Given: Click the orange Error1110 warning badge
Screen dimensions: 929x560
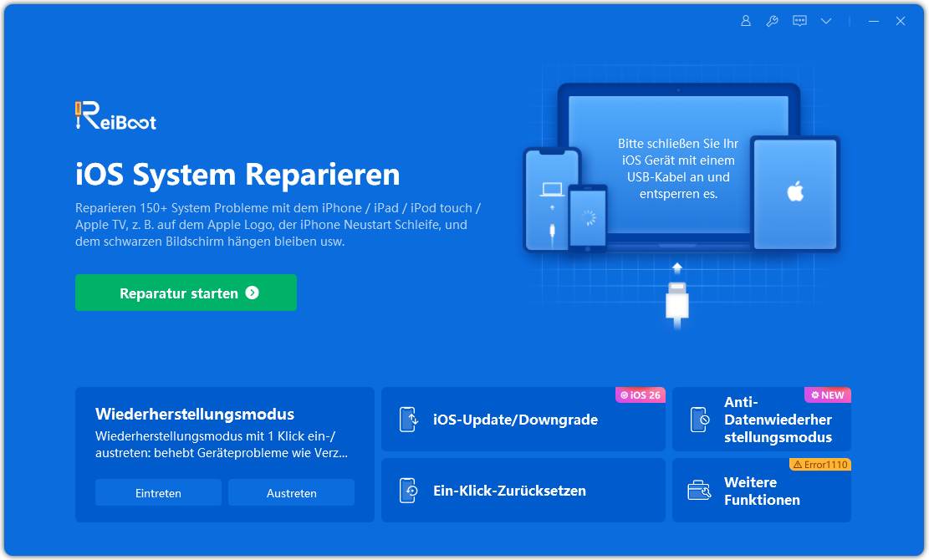Looking at the screenshot, I should (819, 465).
